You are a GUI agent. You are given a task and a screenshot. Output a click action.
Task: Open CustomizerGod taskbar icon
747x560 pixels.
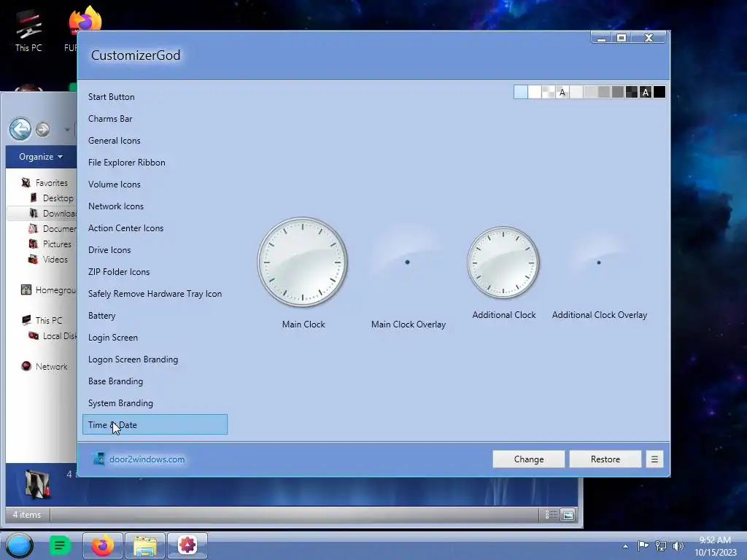[x=187, y=545]
